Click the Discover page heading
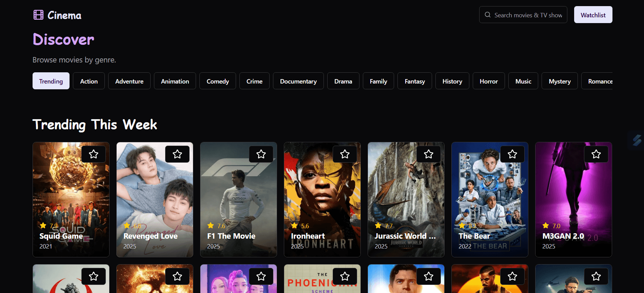Screen dimensions: 644x293 point(63,39)
